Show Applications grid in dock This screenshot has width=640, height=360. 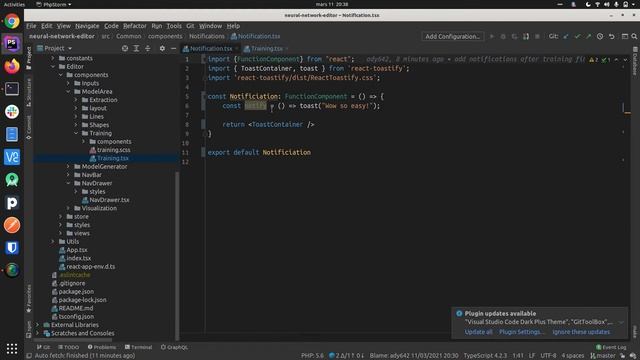tap(12, 348)
